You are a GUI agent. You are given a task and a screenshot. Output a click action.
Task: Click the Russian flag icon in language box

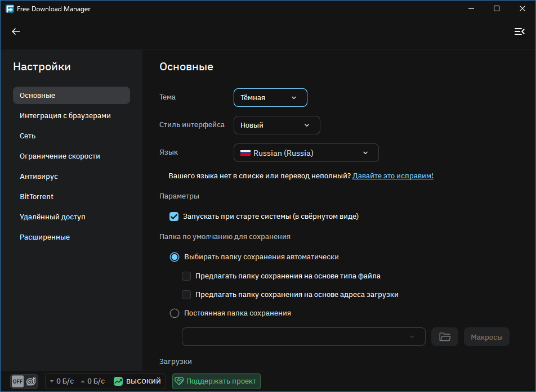245,153
